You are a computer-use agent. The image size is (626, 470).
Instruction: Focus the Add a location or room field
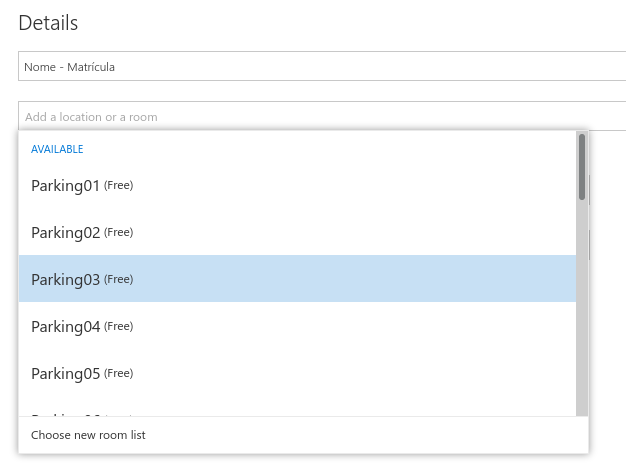point(322,116)
